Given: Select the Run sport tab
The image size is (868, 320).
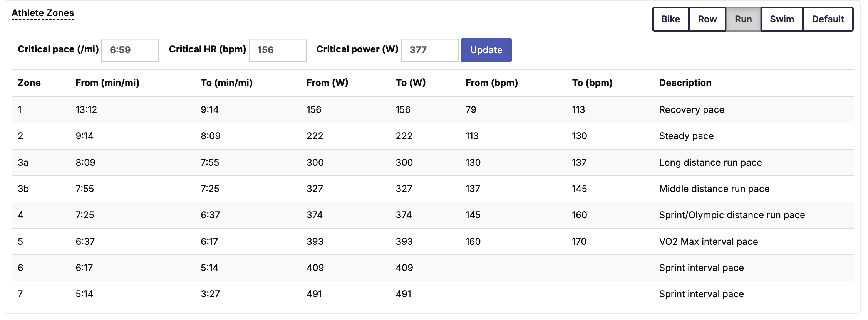Looking at the screenshot, I should pos(743,19).
